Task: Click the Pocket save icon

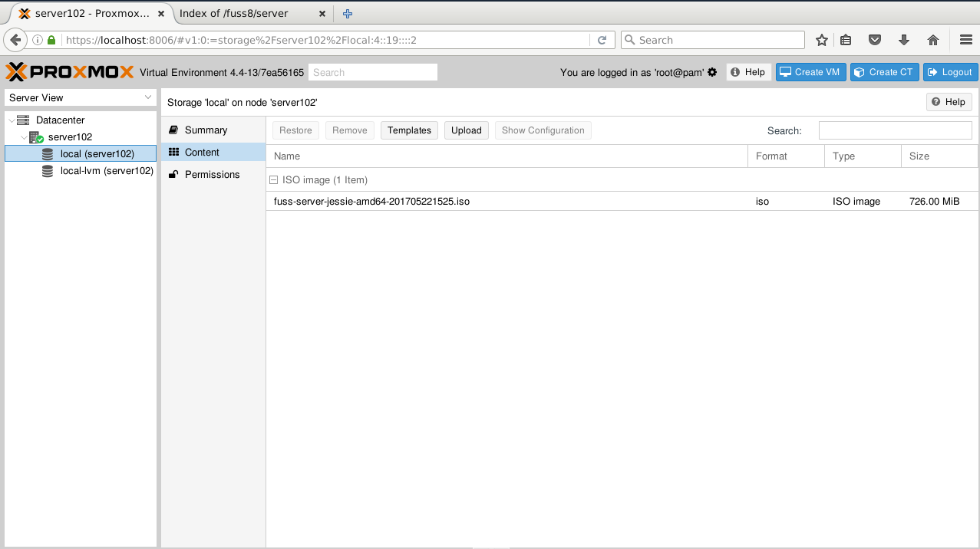Action: (x=874, y=40)
